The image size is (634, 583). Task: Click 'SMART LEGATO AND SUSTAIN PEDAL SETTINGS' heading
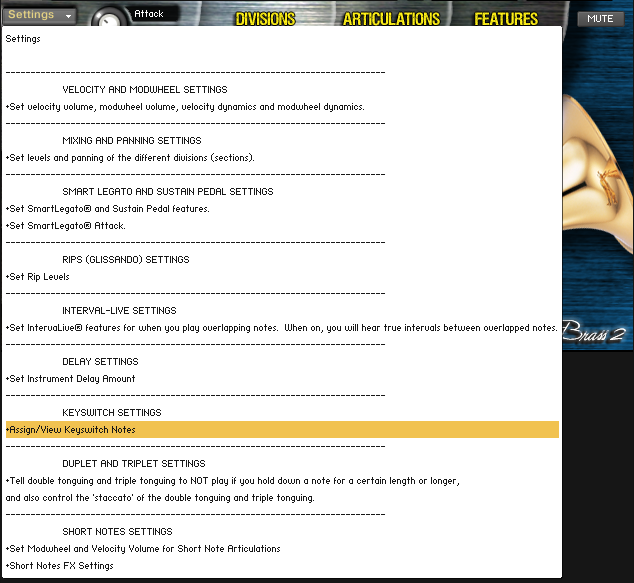[x=168, y=192]
